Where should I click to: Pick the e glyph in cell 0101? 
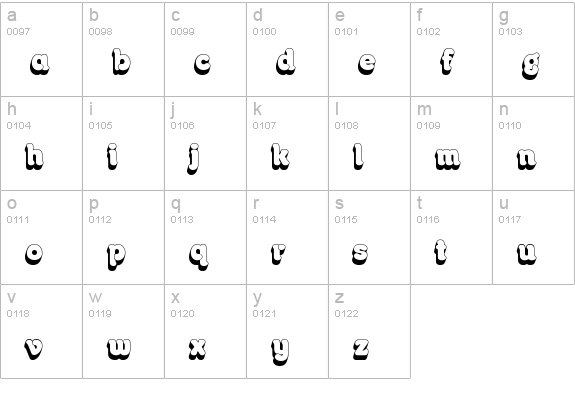tap(367, 64)
